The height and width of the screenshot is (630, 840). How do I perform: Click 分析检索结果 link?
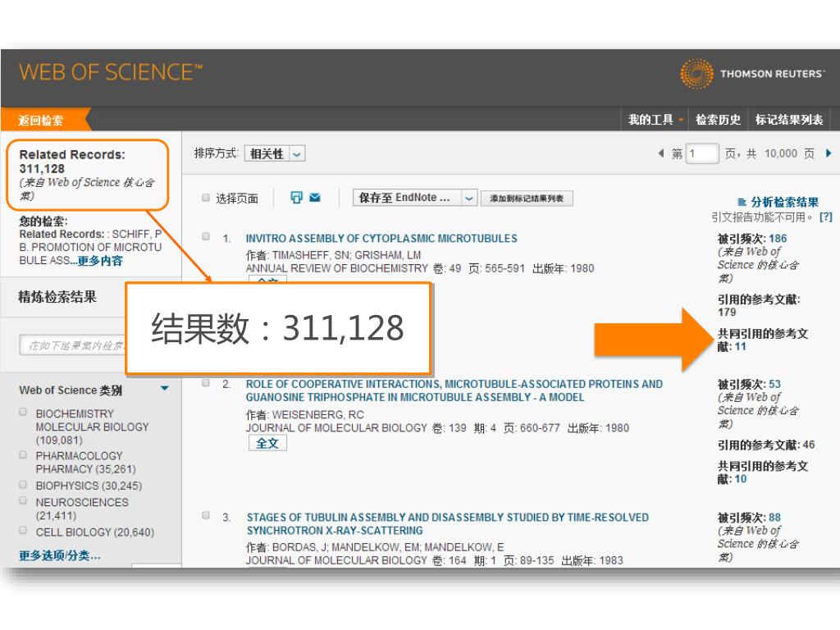(x=784, y=202)
